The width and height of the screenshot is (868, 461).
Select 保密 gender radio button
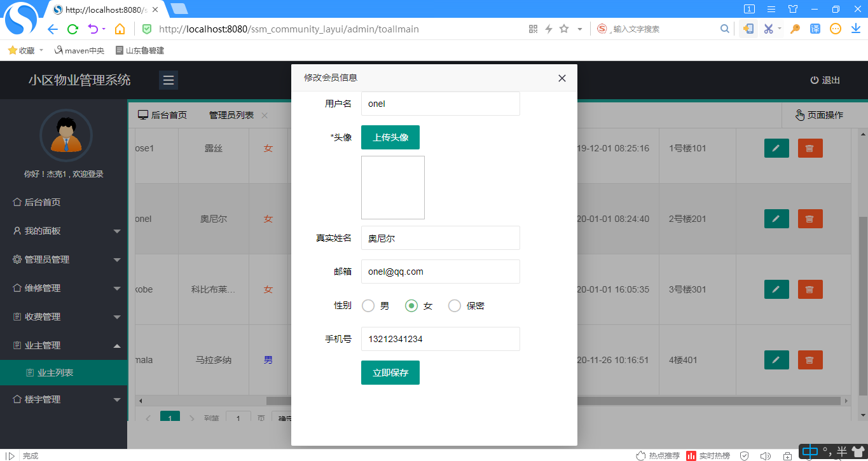455,306
